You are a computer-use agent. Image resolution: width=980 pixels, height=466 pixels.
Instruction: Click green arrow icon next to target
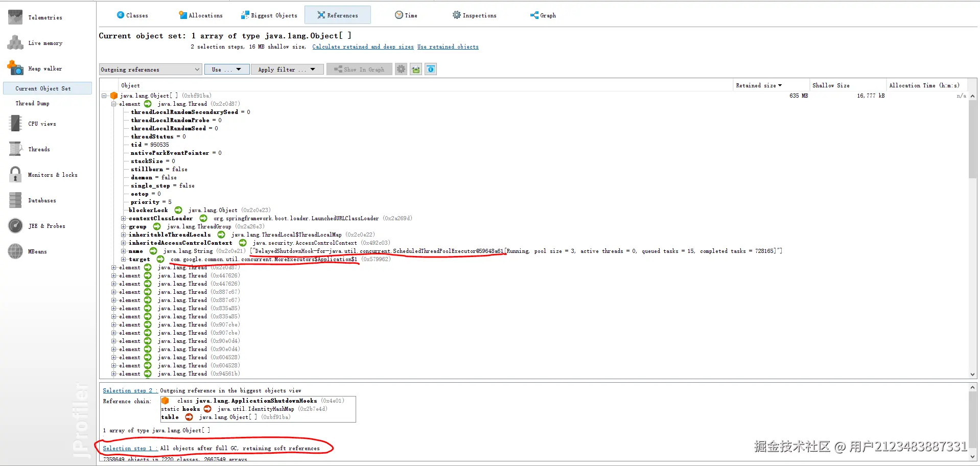click(x=160, y=259)
